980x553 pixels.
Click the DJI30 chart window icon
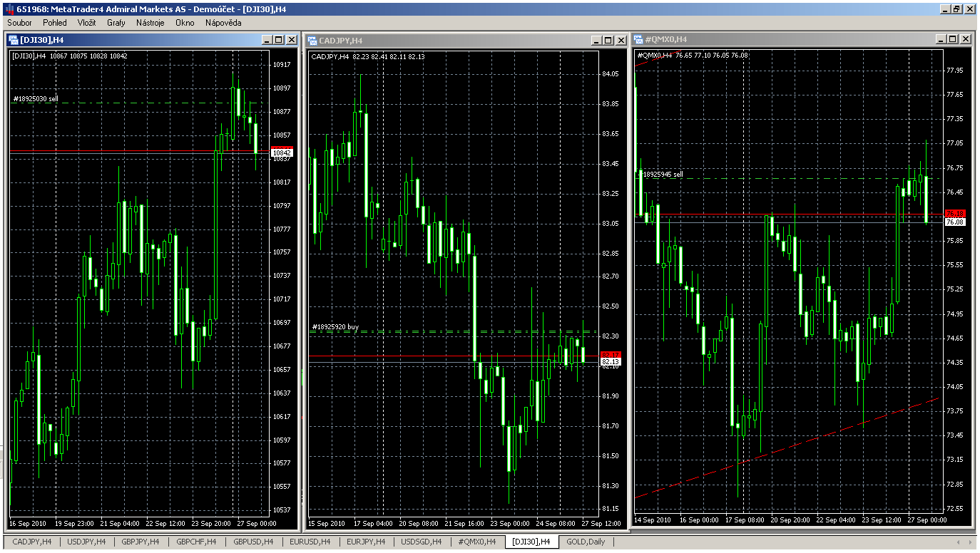pos(14,40)
